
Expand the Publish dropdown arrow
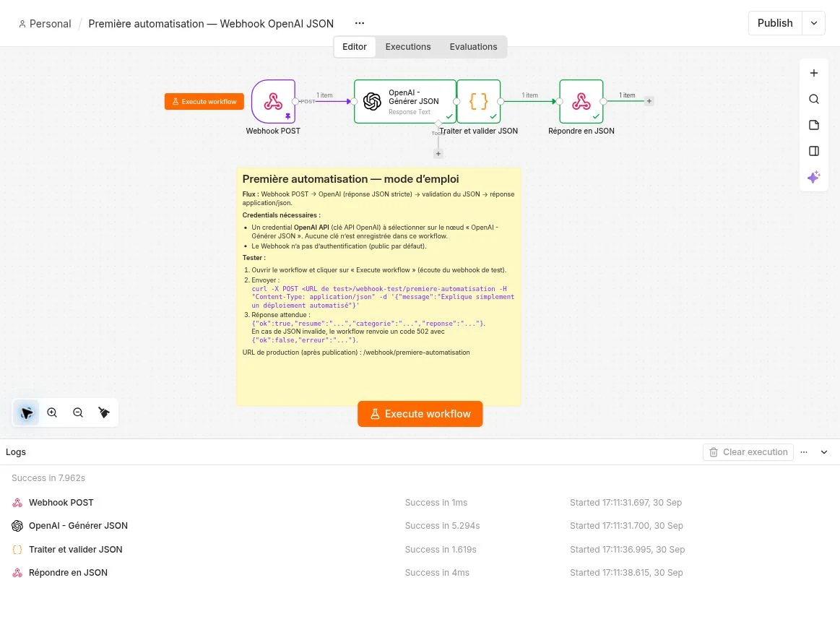[814, 23]
